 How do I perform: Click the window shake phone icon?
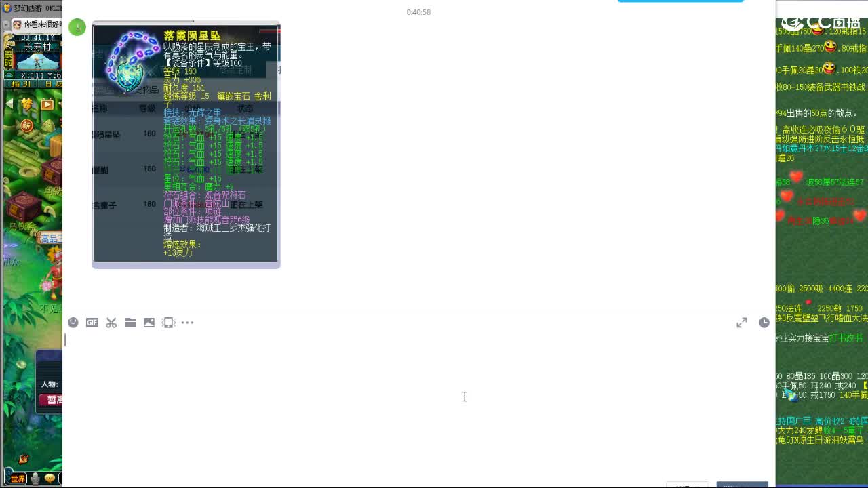pyautogui.click(x=169, y=323)
